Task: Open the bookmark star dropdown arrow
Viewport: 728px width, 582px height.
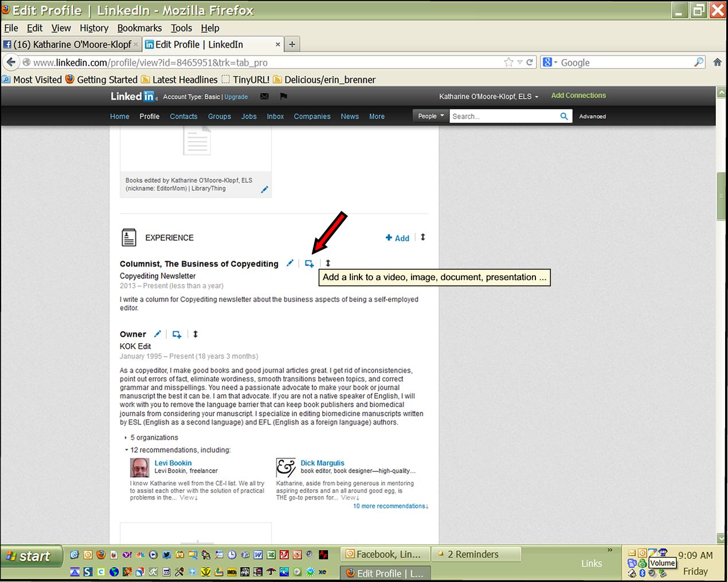Action: click(x=520, y=62)
